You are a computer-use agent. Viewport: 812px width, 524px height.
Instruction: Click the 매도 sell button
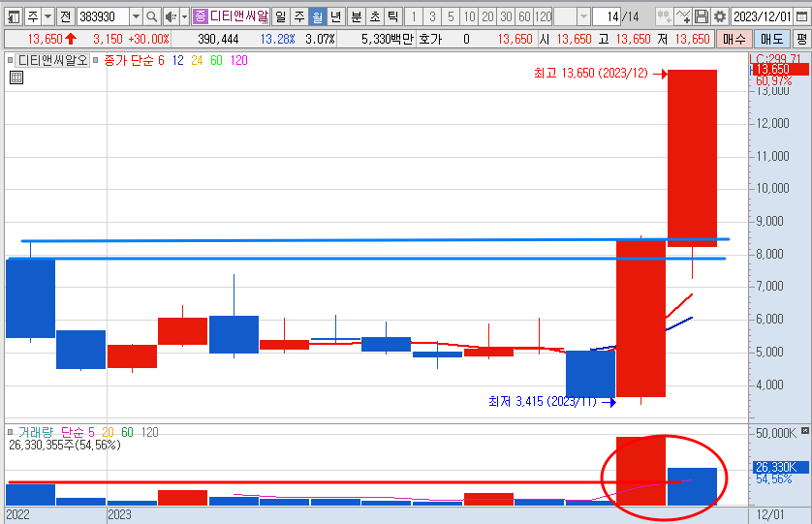click(771, 40)
